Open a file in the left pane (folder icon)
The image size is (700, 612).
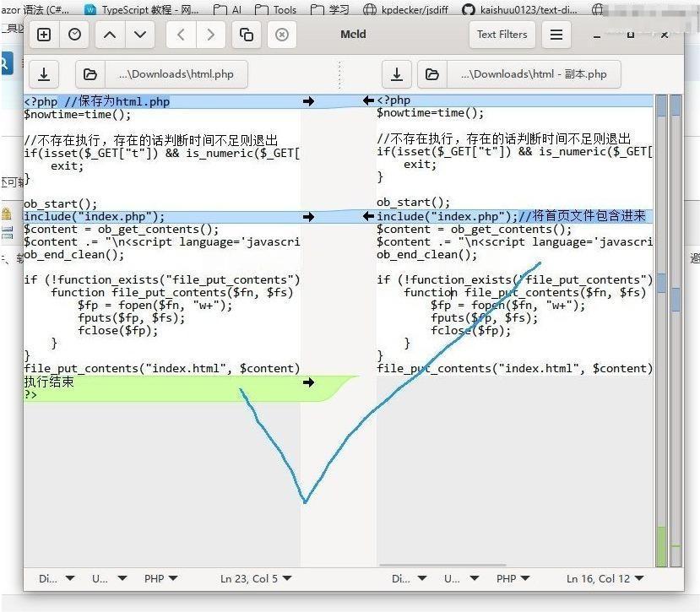pyautogui.click(x=90, y=74)
